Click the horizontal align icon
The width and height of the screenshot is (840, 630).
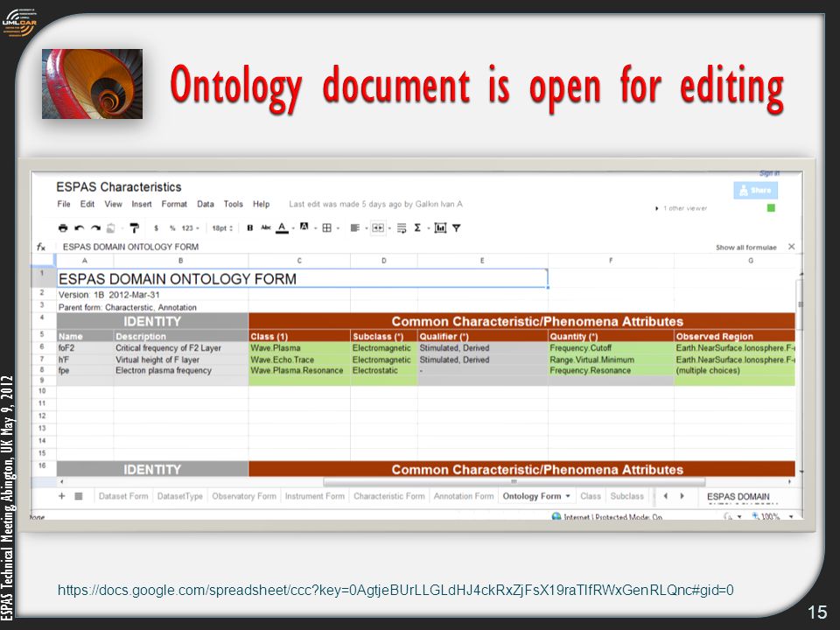coord(354,228)
